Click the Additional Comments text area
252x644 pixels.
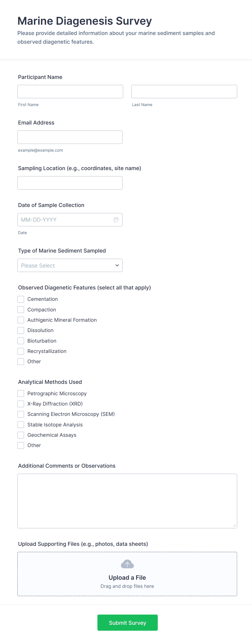127,501
